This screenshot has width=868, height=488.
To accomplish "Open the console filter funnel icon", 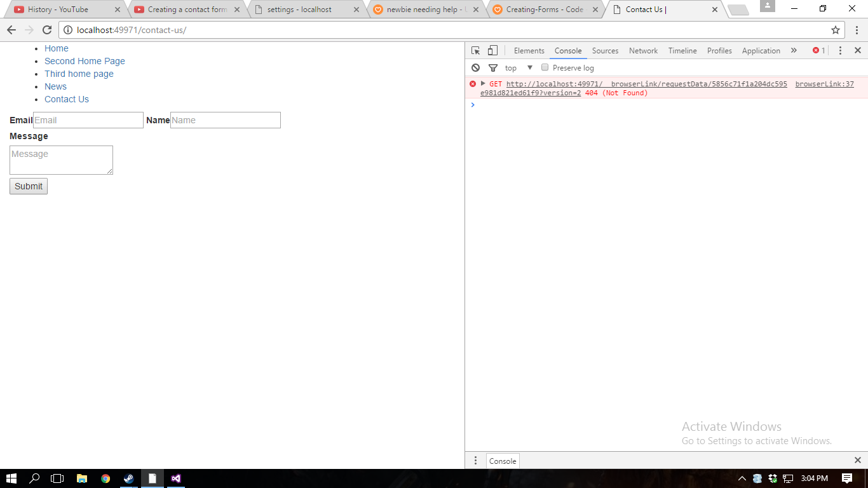I will click(492, 68).
